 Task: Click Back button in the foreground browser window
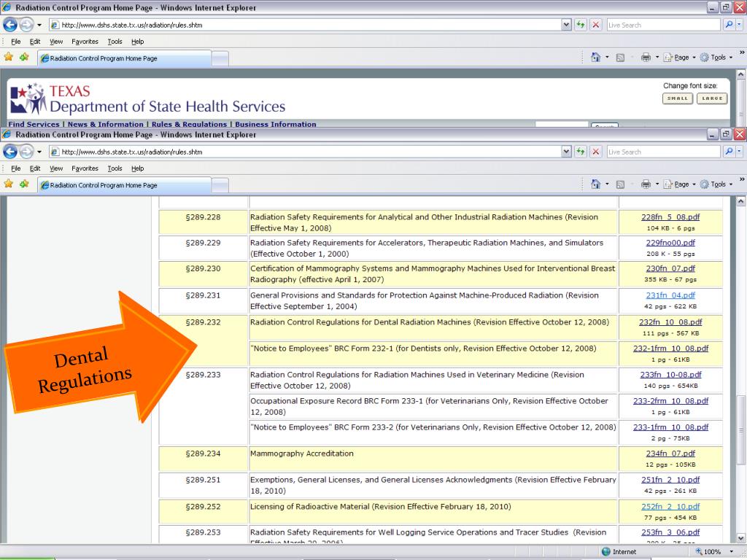(x=12, y=152)
